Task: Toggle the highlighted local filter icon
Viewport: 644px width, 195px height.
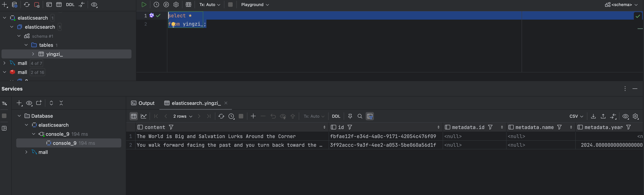Action: [x=370, y=116]
